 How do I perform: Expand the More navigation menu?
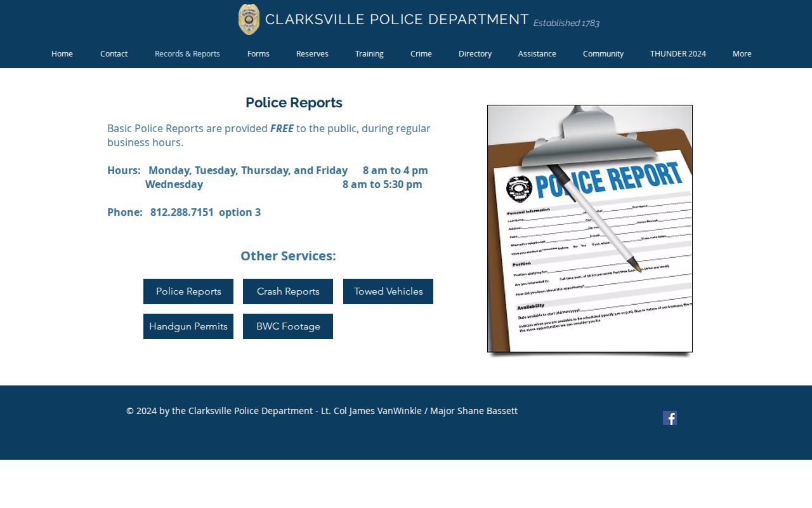pos(742,53)
